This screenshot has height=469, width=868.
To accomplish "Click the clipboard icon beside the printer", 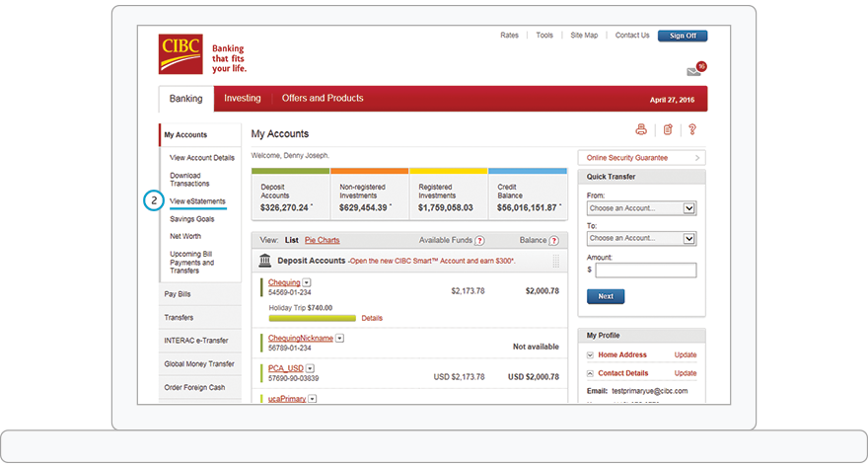I will pyautogui.click(x=668, y=129).
